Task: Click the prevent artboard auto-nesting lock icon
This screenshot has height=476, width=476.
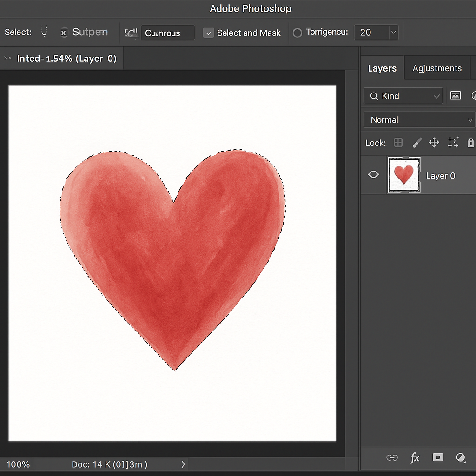Action: click(x=453, y=143)
